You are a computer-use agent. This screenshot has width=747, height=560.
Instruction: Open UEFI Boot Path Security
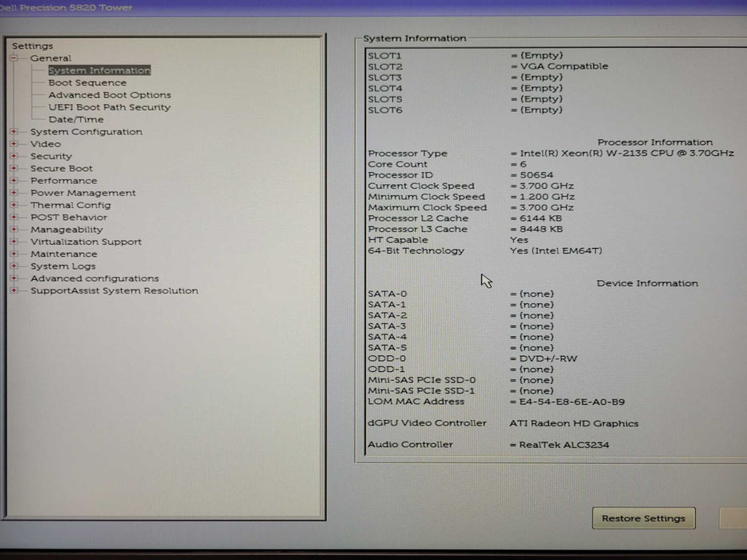click(110, 107)
